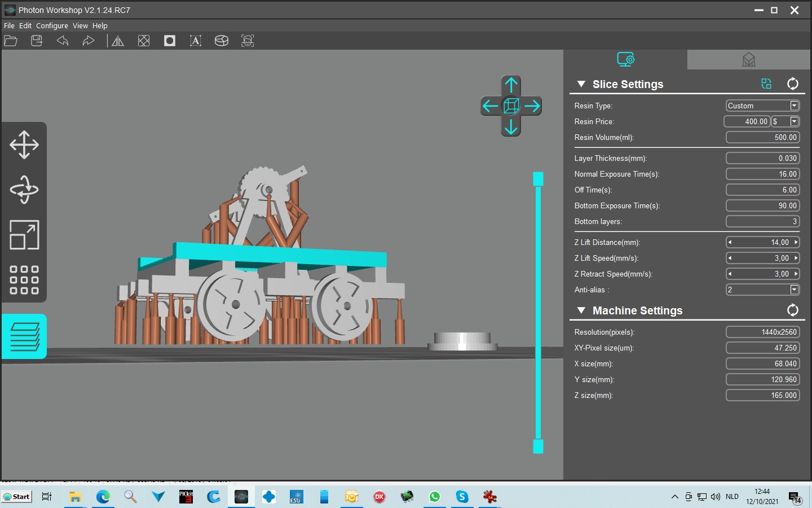The image size is (812, 508).
Task: Activate the Scale tool in left sidebar
Action: [x=24, y=235]
